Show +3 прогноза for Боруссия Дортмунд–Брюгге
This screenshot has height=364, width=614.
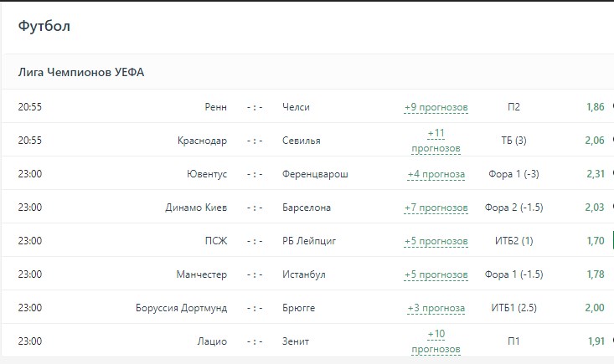pos(436,308)
